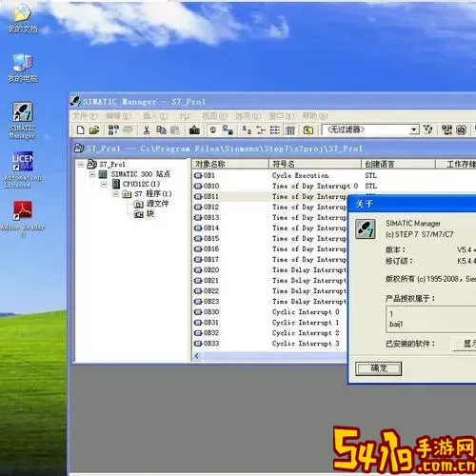Collapse the CPU312C(1) tree node
476x476 pixels.
pyautogui.click(x=104, y=184)
